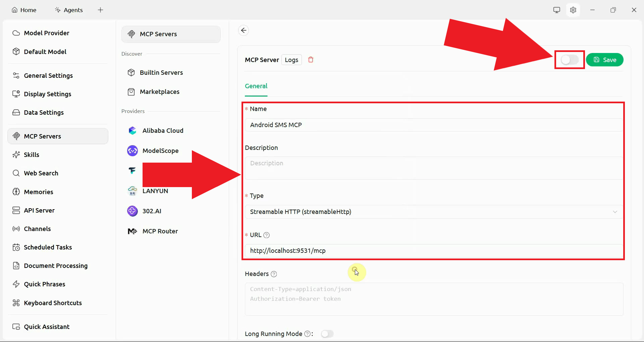The height and width of the screenshot is (342, 644).
Task: Click the Web Search magnifier icon
Action: point(16,173)
